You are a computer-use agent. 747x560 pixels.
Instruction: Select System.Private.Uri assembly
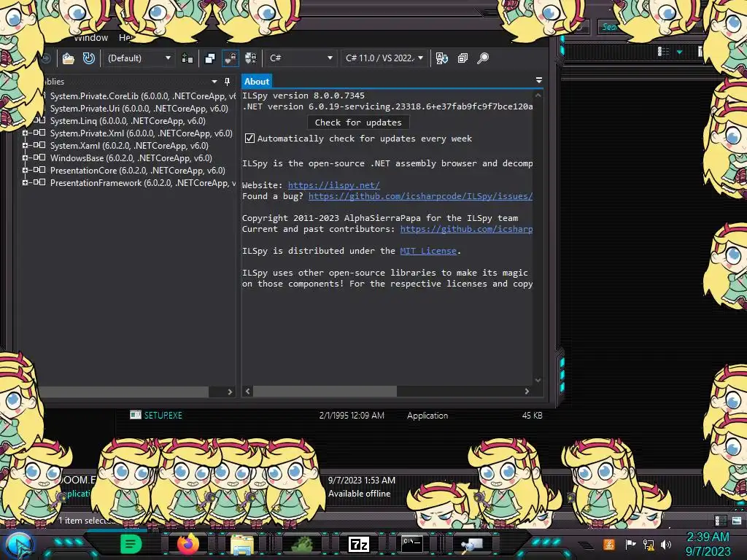[139, 109]
